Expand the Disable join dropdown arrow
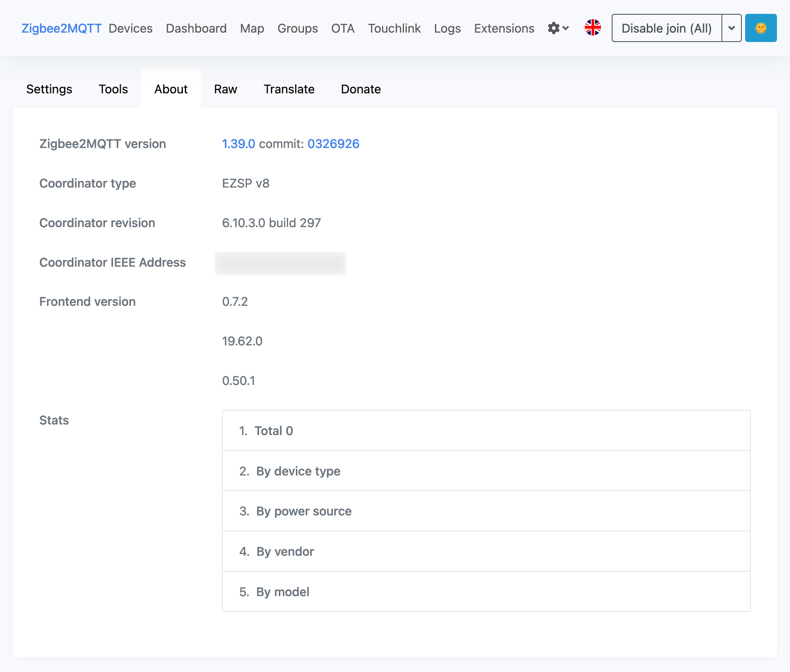Viewport: 790px width, 672px height. coord(732,28)
